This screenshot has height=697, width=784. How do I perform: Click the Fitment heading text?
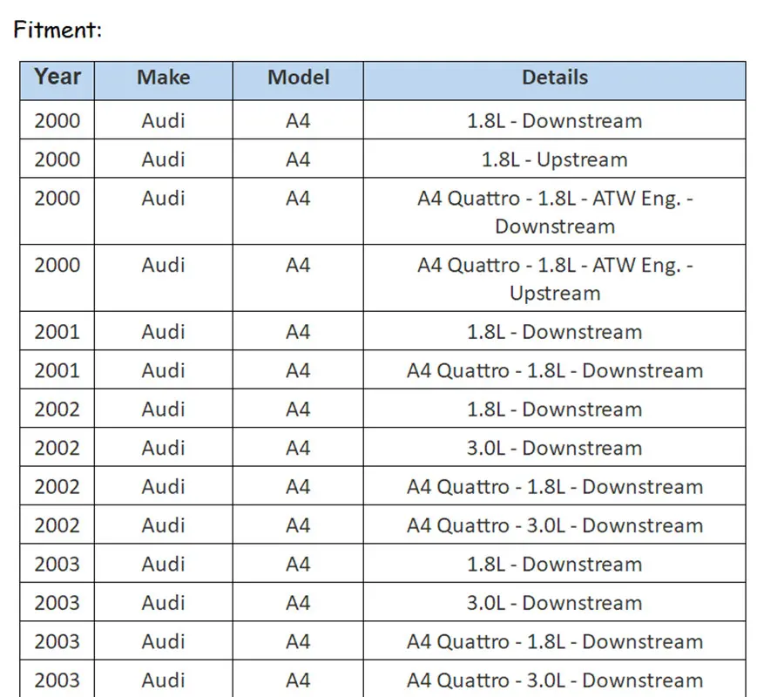click(57, 30)
